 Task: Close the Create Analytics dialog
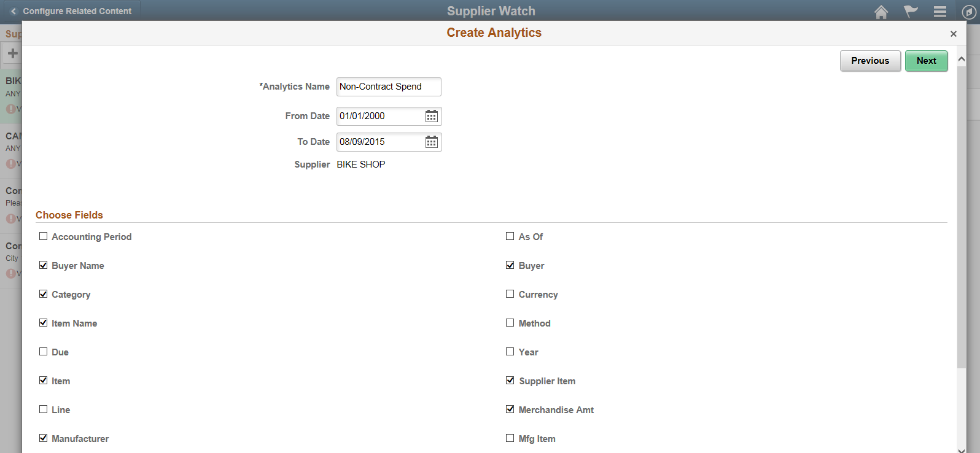pos(954,34)
